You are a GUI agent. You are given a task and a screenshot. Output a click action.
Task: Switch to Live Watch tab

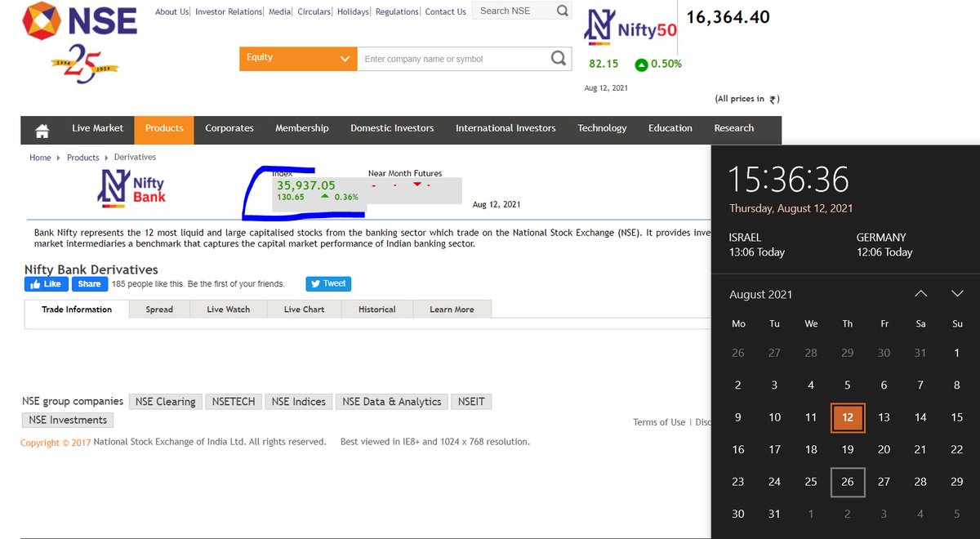click(228, 310)
